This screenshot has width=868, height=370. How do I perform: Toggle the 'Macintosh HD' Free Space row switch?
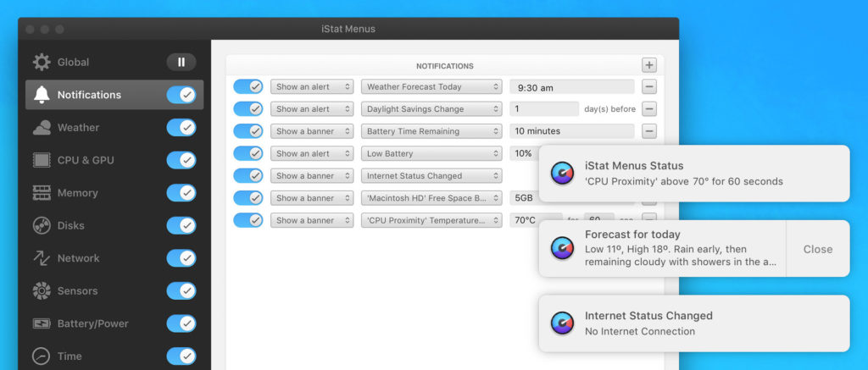coord(248,198)
